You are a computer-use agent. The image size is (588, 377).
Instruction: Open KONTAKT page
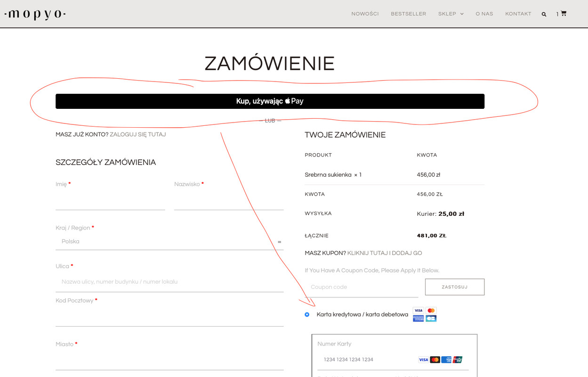point(518,14)
